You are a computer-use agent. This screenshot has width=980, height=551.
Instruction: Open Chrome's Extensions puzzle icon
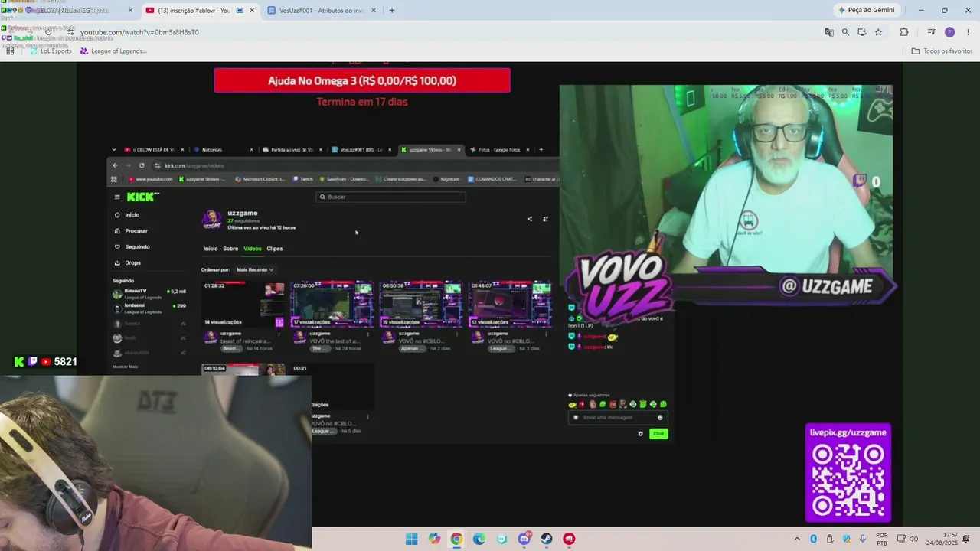click(x=904, y=32)
